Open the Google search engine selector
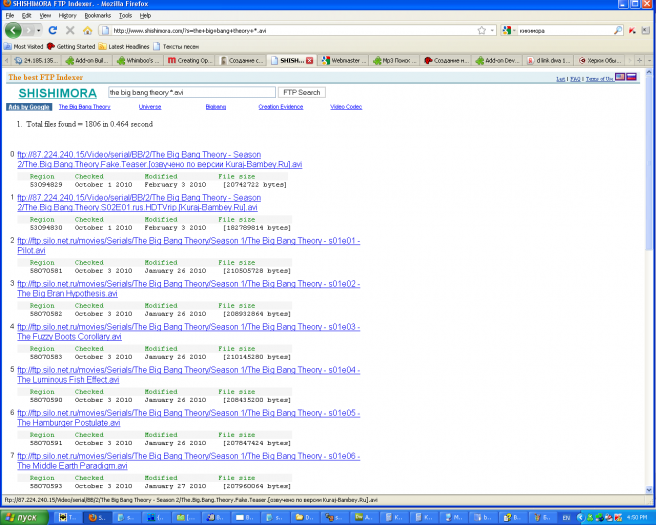 508,31
